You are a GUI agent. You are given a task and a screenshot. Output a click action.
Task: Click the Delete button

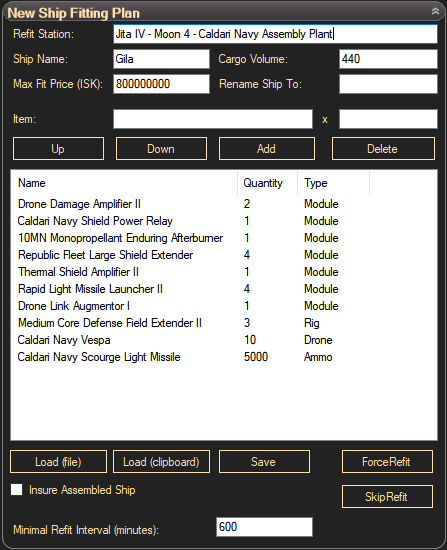click(383, 149)
